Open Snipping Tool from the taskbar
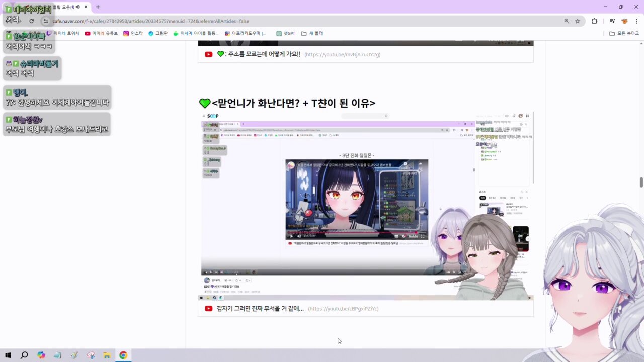This screenshot has width=644, height=362. click(x=91, y=355)
